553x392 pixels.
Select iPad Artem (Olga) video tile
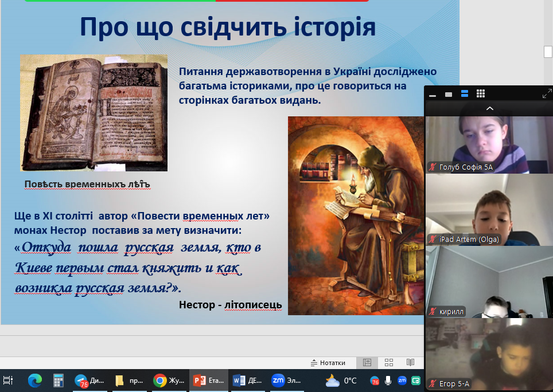489,210
